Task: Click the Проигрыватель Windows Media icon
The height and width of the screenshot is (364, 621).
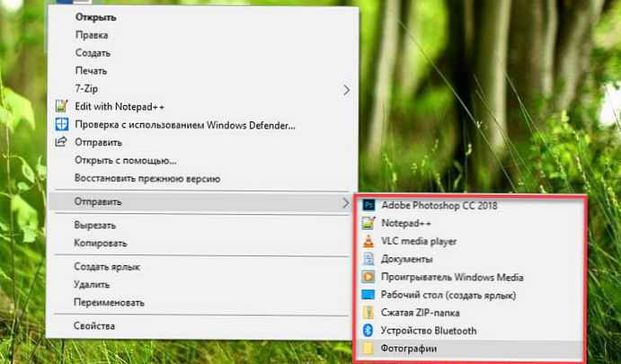Action: 368,277
